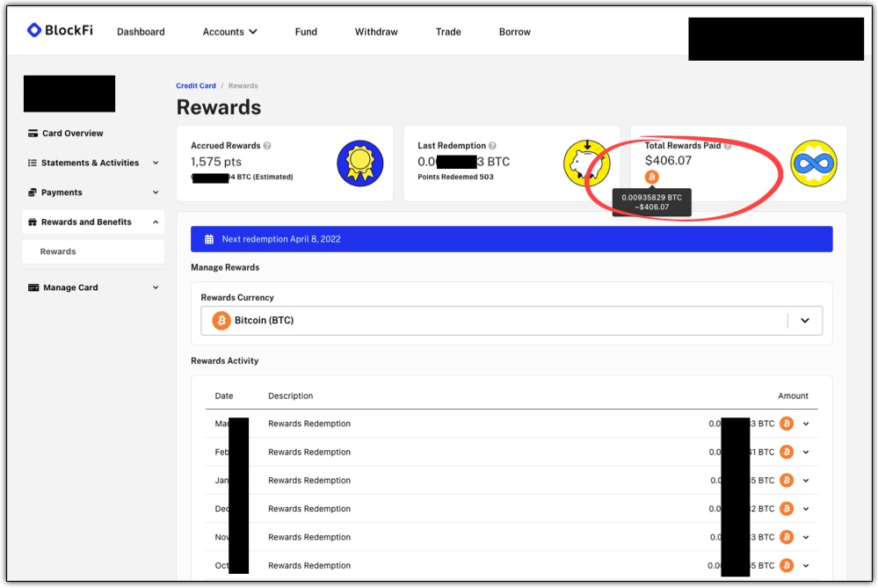Collapse the Rewards and Benefits section
Screen dimensions: 878x588
click(156, 222)
